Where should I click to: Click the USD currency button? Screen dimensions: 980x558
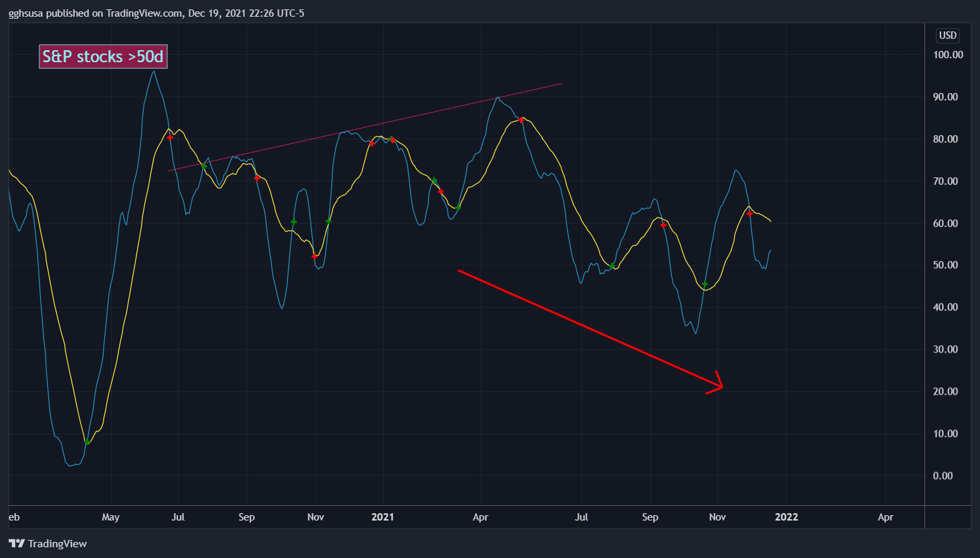coord(948,35)
